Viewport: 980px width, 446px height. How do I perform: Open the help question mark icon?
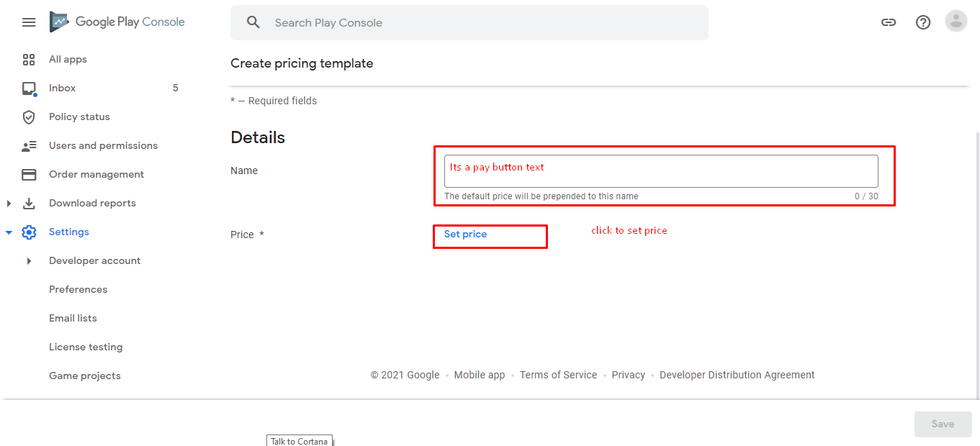click(x=923, y=22)
